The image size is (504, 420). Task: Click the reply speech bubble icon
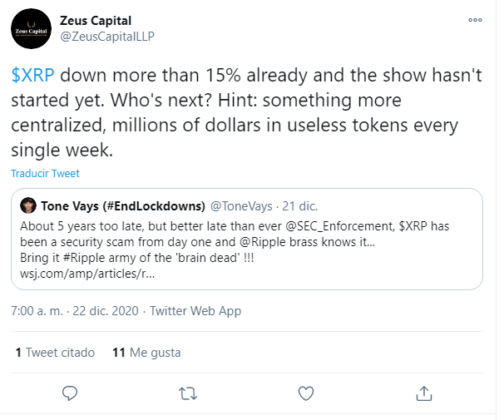tap(71, 392)
